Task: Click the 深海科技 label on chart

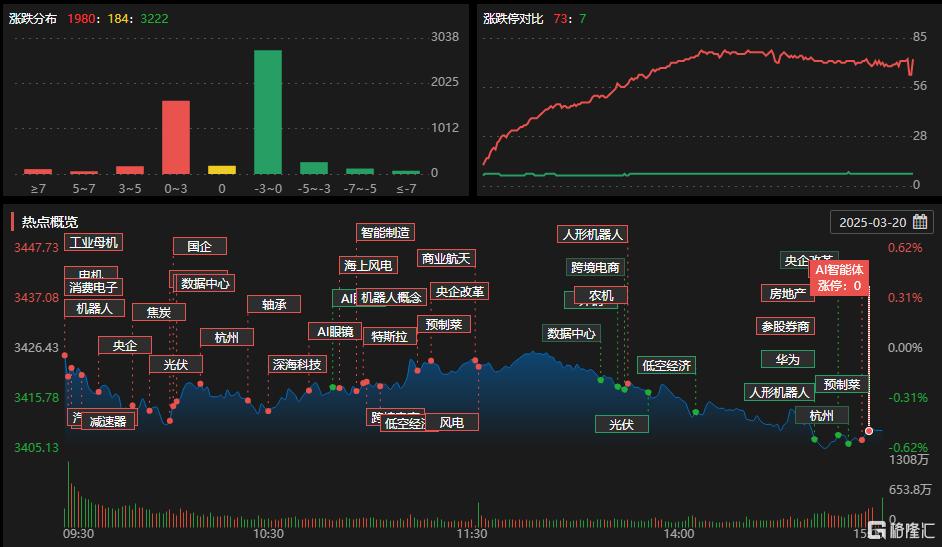Action: pos(297,364)
